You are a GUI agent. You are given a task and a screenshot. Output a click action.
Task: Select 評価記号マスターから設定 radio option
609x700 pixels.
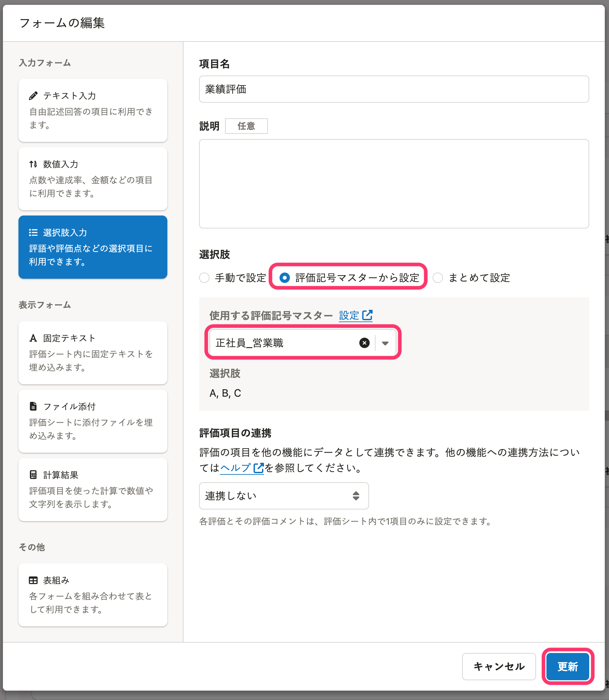(284, 278)
